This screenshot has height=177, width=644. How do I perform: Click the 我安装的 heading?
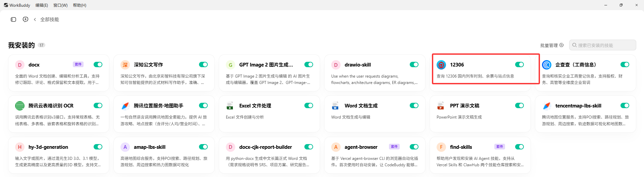21,45
